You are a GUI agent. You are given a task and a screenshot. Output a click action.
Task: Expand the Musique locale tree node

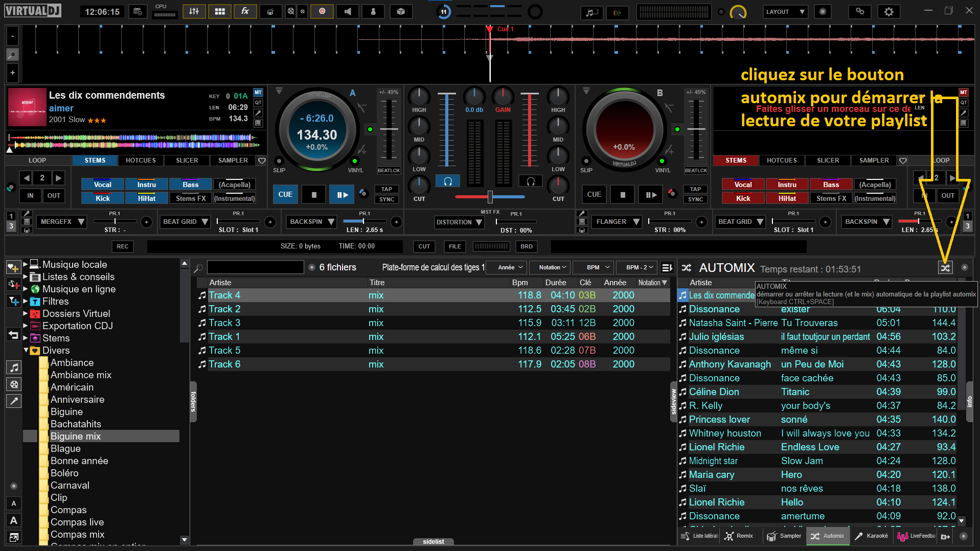25,264
